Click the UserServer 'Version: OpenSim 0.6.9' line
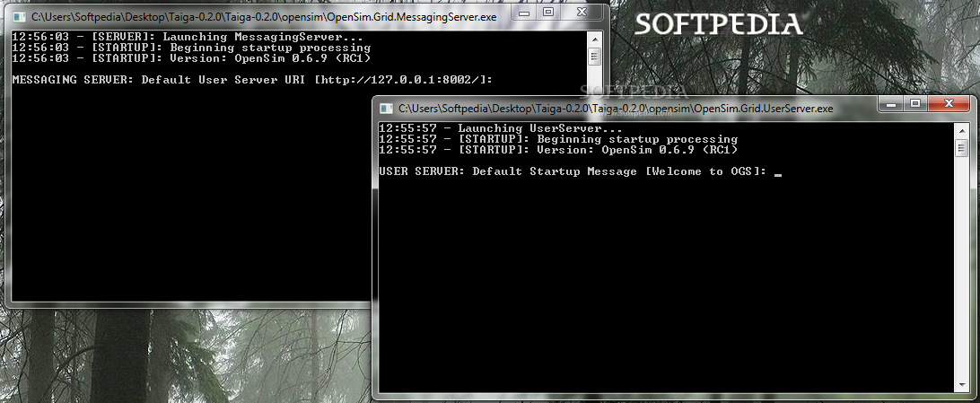The image size is (980, 403). coord(558,150)
